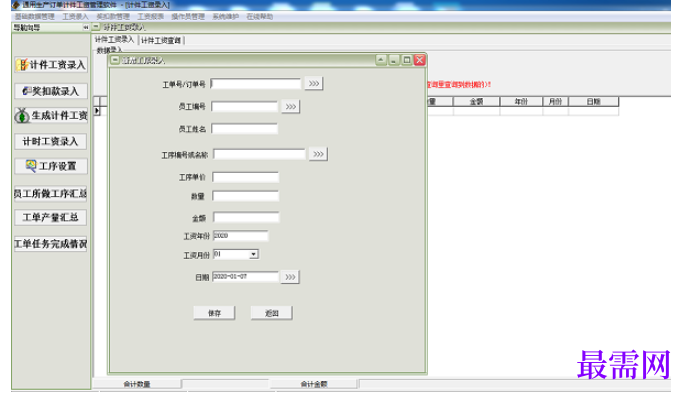The width and height of the screenshot is (689, 396).
Task: Minimize the entry dialog window
Action: (394, 60)
